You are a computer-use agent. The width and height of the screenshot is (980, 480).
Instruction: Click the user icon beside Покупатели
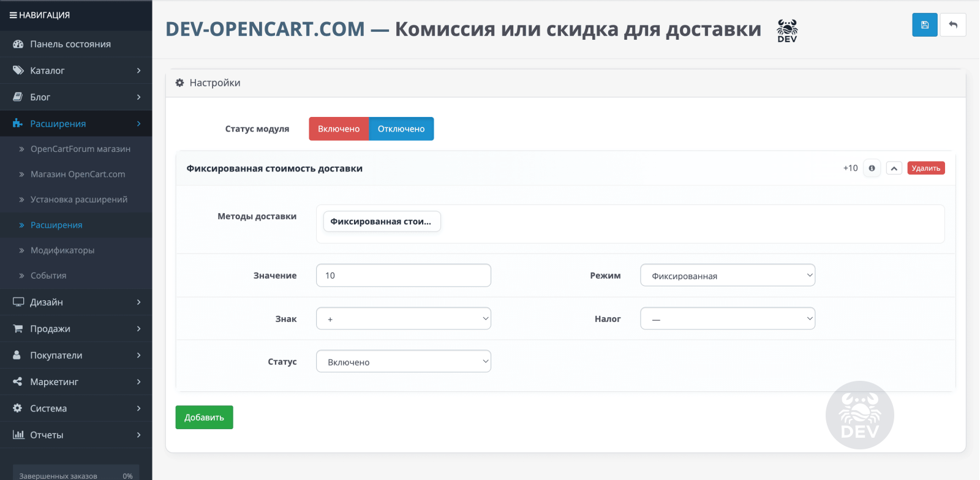point(17,355)
